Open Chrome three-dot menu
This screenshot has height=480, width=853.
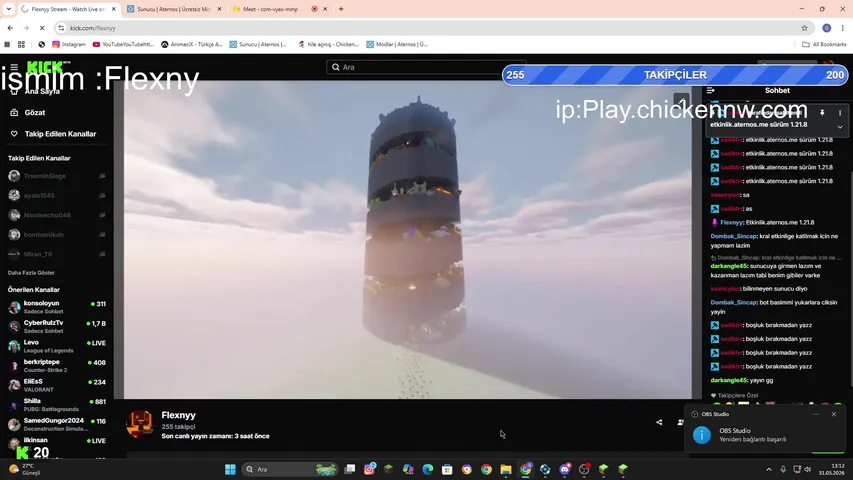[x=843, y=28]
